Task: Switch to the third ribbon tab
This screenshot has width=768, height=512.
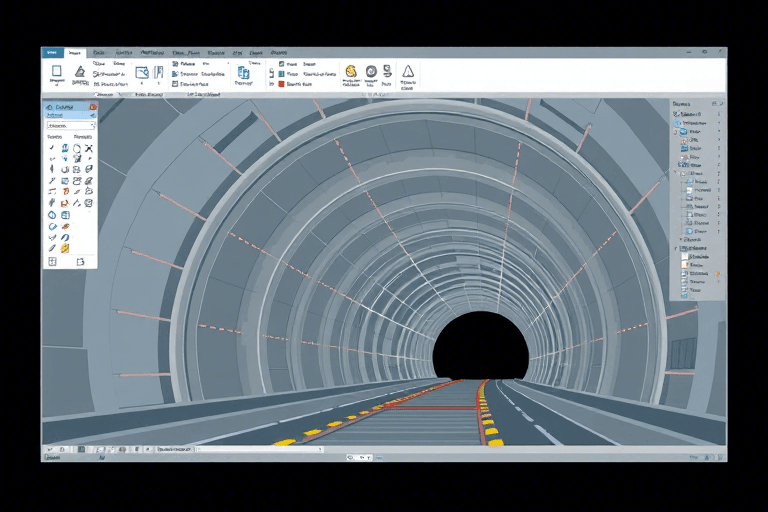Action: 98,52
